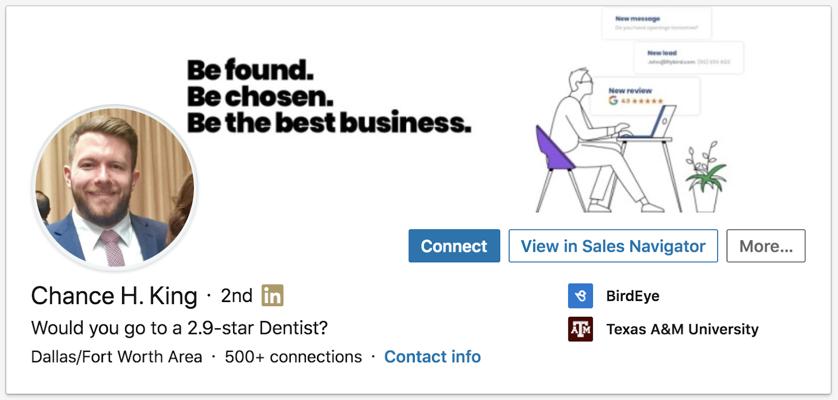This screenshot has width=838, height=400.
Task: Open View in Sales Navigator
Action: pyautogui.click(x=613, y=246)
